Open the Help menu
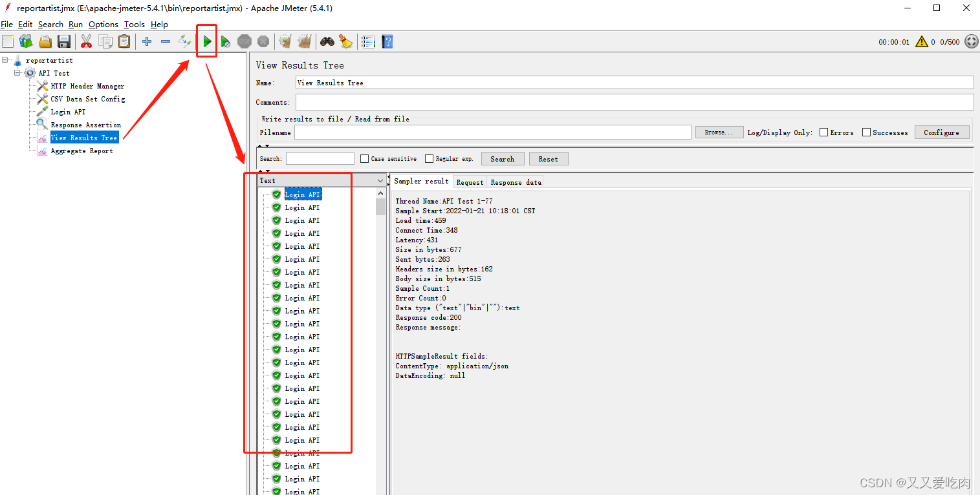Viewport: 980px width, 495px height. tap(159, 25)
